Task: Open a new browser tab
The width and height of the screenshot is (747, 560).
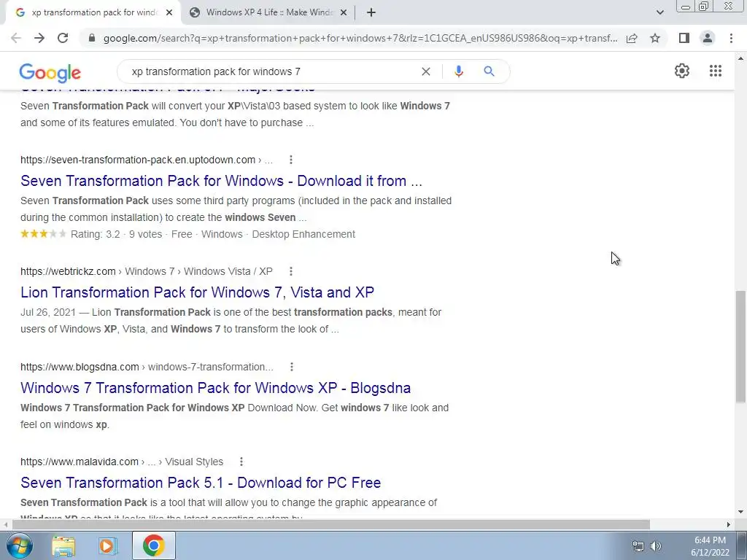Action: tap(371, 13)
